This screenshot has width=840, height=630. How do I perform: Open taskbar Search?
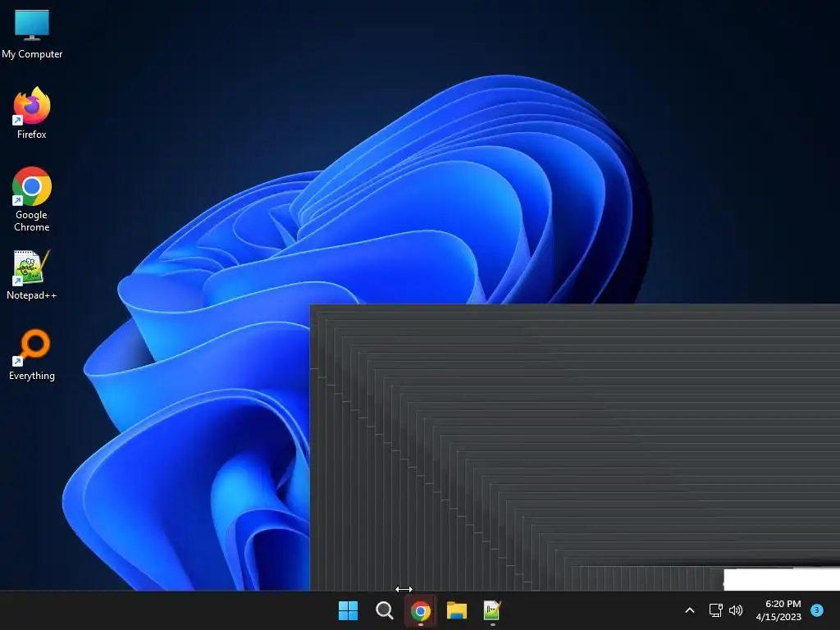(384, 610)
